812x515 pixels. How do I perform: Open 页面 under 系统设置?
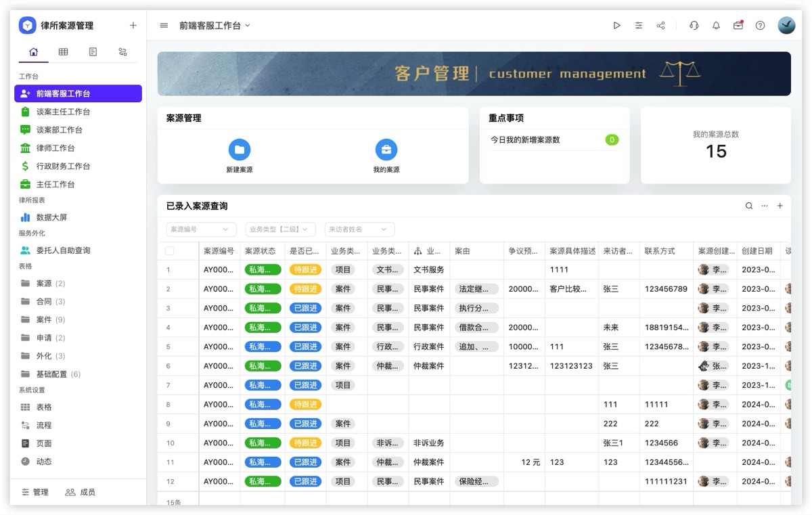coord(78,443)
